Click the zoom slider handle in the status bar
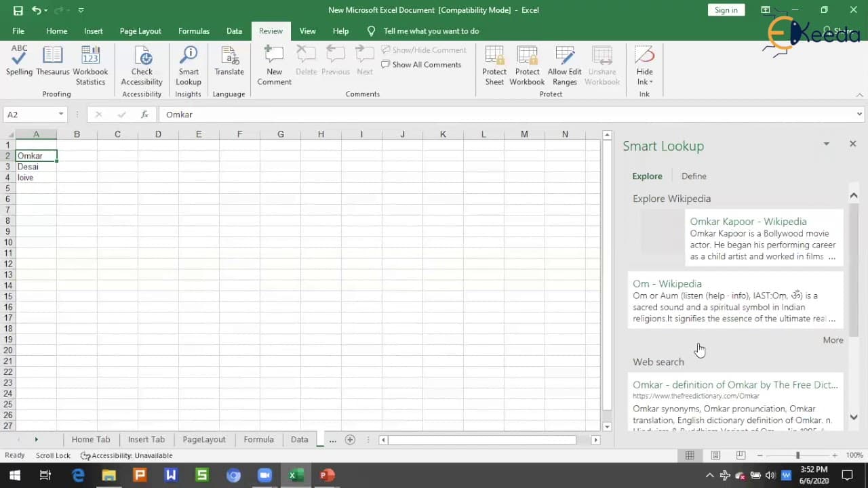This screenshot has height=488, width=868. click(797, 455)
